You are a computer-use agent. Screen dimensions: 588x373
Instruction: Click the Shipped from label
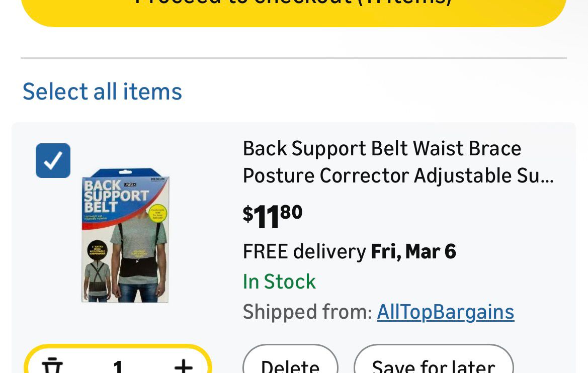307,312
